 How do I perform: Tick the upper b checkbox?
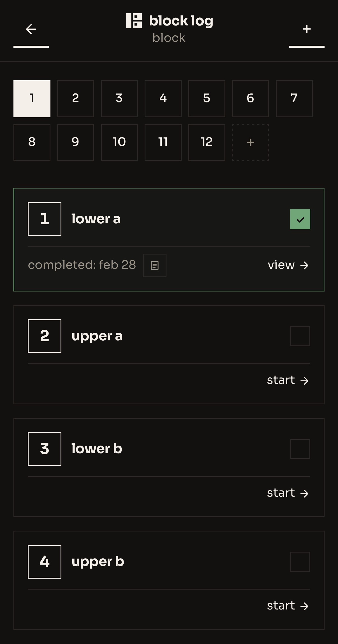[300, 562]
